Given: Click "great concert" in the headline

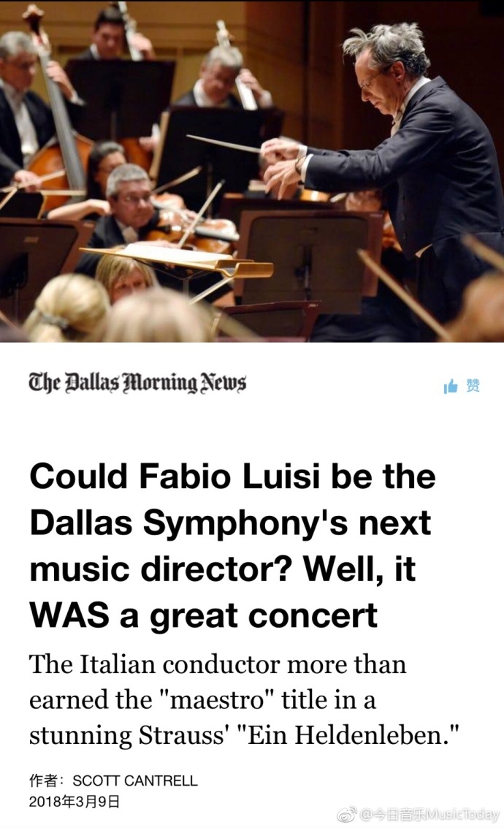Looking at the screenshot, I should point(264,616).
